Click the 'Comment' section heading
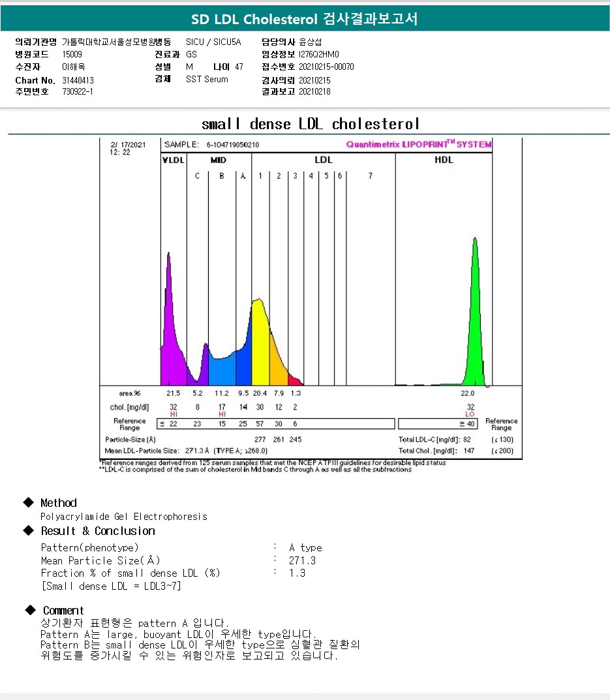This screenshot has width=610, height=700. click(63, 610)
